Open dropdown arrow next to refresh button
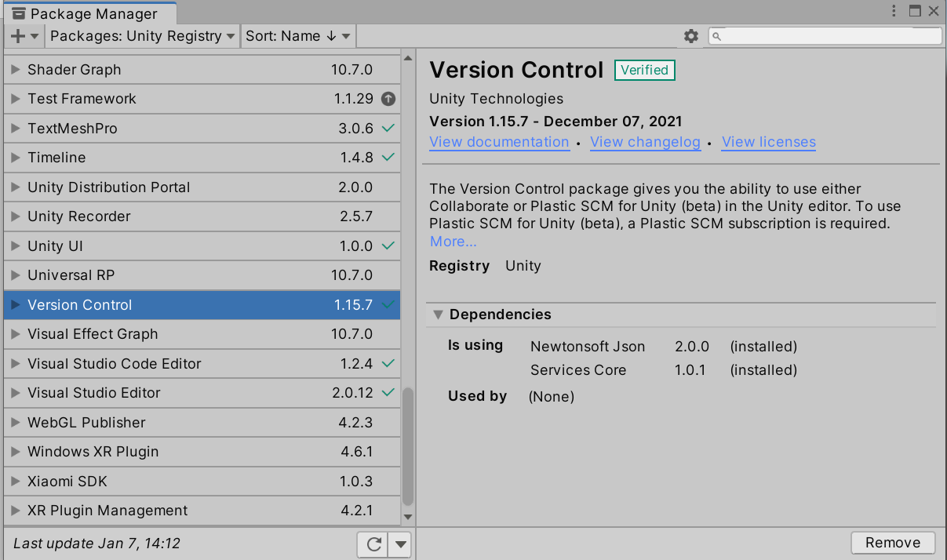The width and height of the screenshot is (947, 560). tap(400, 544)
